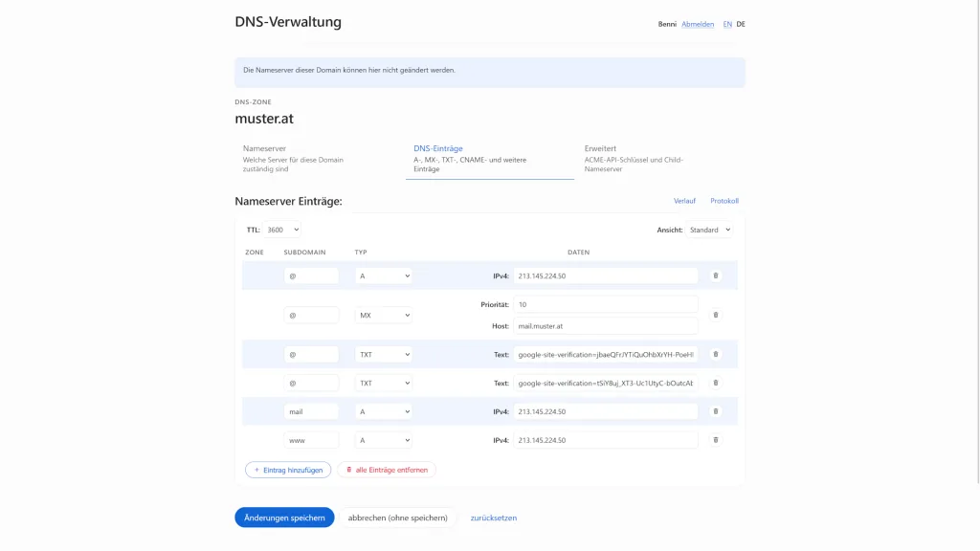This screenshot has width=980, height=551.
Task: Click the www subdomain field
Action: click(311, 440)
